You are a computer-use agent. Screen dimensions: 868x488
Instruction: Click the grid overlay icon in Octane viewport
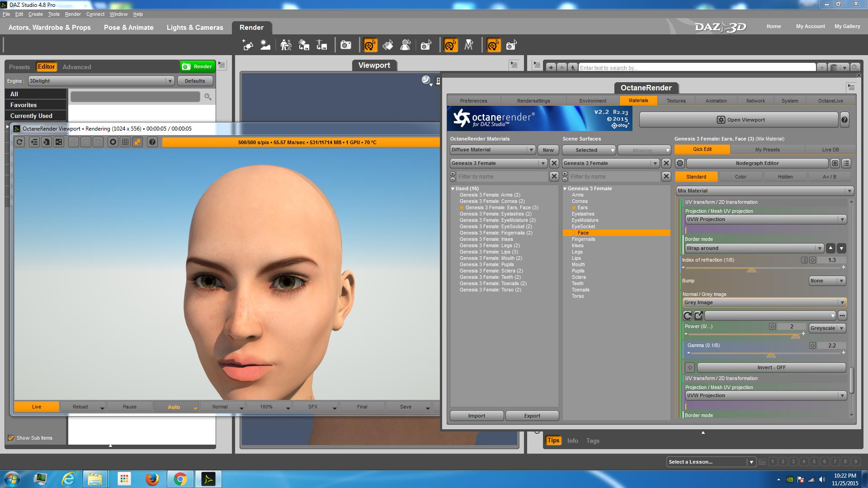click(x=125, y=142)
